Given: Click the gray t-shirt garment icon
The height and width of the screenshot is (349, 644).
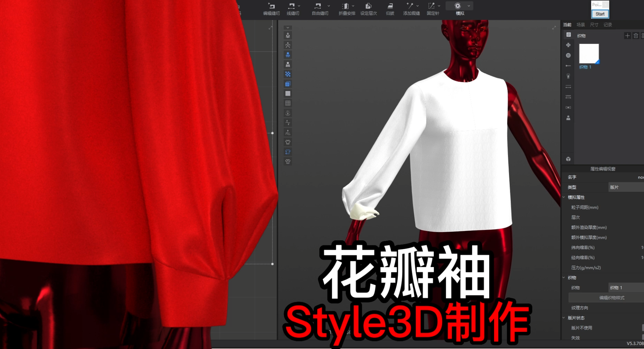Looking at the screenshot, I should 288,142.
